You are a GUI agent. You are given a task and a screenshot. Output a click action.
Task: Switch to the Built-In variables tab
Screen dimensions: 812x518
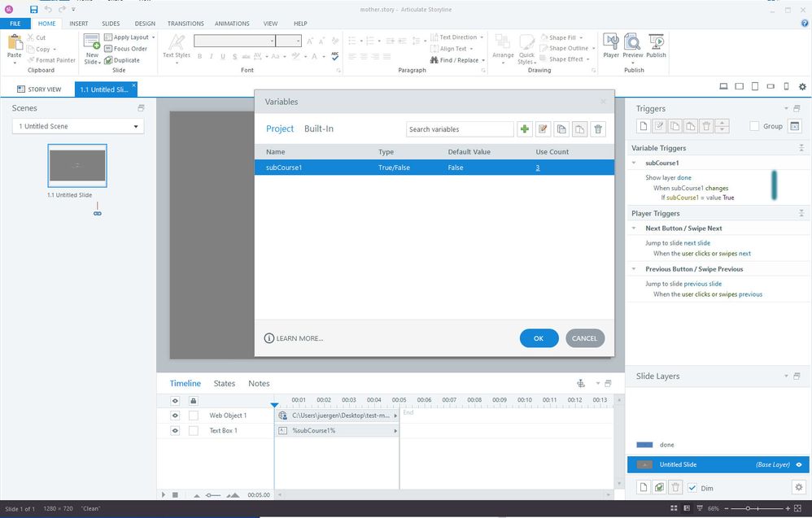click(x=318, y=129)
